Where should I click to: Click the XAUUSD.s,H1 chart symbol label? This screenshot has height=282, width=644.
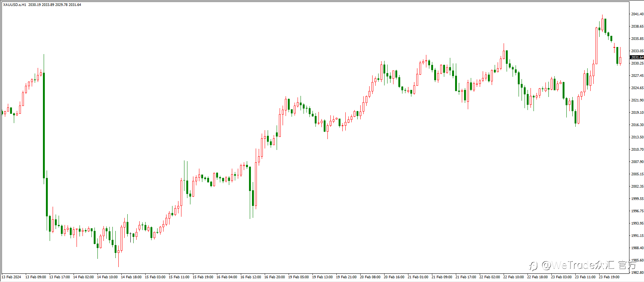[15, 5]
